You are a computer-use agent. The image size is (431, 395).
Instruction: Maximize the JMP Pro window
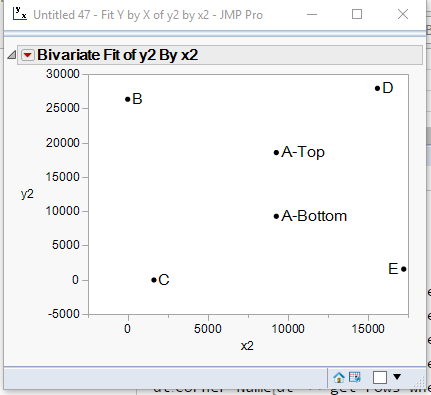pos(357,14)
